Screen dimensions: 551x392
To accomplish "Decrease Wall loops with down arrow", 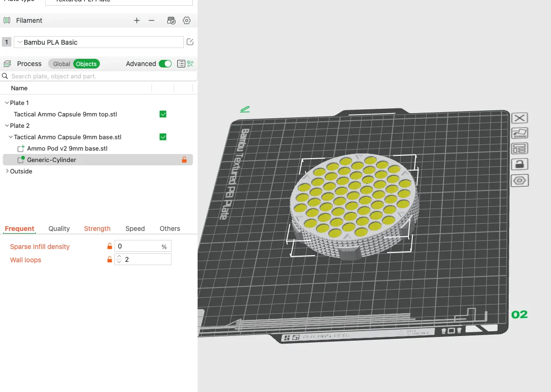I will pos(119,262).
